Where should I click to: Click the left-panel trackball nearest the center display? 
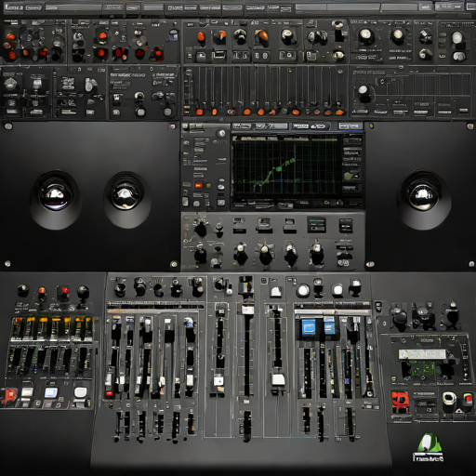click(126, 195)
